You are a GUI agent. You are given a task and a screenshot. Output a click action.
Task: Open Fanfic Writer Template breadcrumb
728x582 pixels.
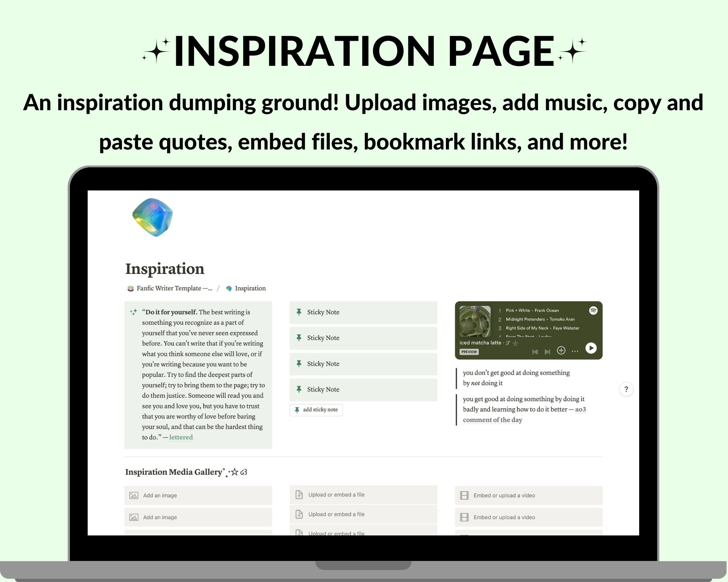tap(170, 288)
